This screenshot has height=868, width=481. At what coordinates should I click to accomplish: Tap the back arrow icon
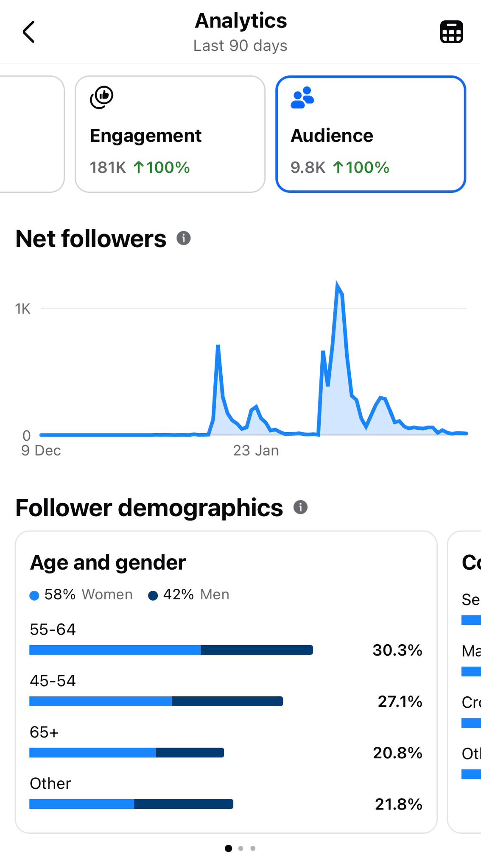29,31
